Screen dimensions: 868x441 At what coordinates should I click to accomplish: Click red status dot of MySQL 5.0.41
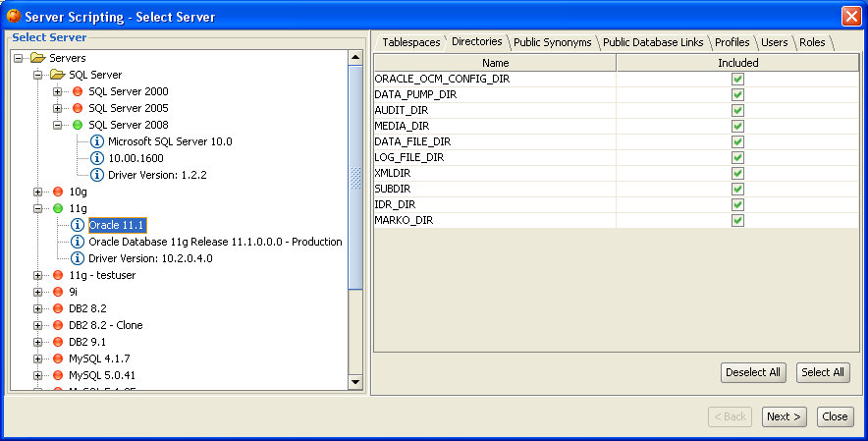point(58,375)
